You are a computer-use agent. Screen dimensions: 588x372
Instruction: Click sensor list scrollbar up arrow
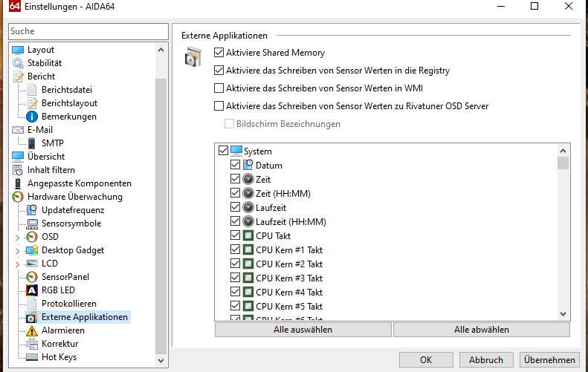pyautogui.click(x=563, y=151)
